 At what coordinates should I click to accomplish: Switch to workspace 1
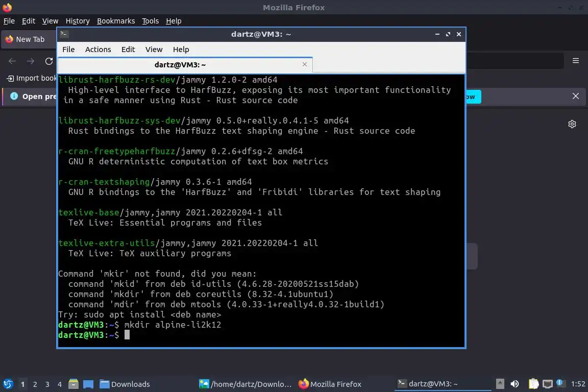[22, 384]
